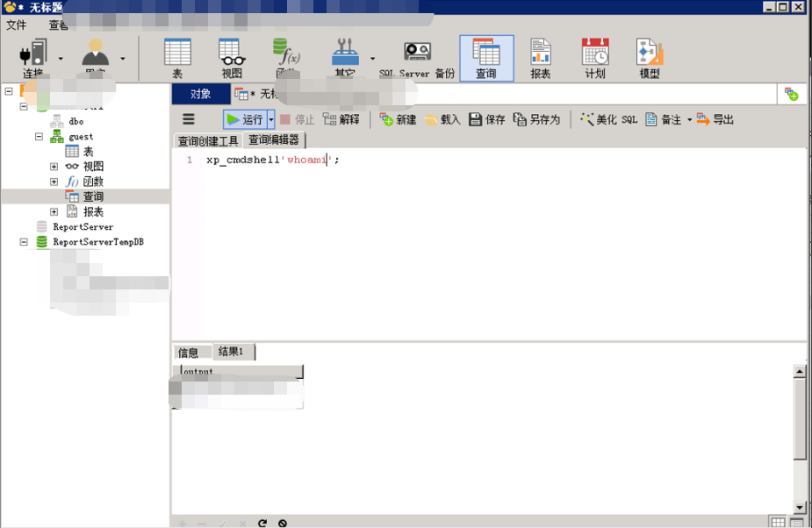Select the guest schema in tree
Image resolution: width=812 pixels, height=528 pixels.
click(81, 137)
